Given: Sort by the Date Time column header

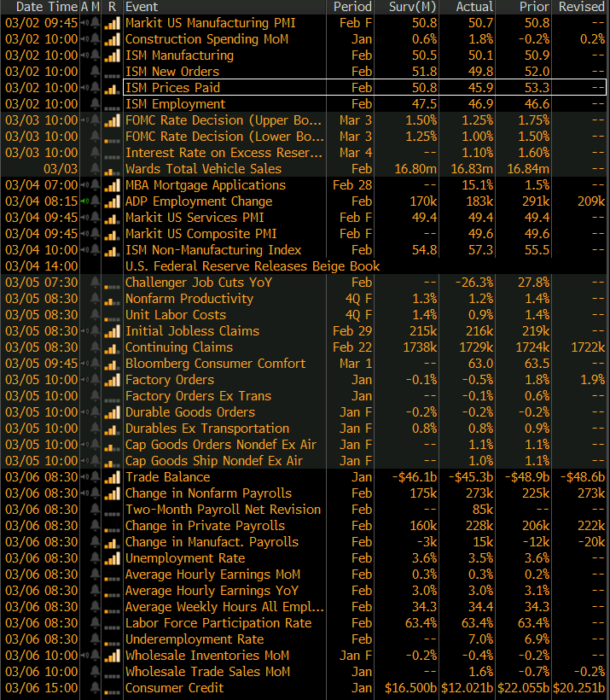Looking at the screenshot, I should coord(40,7).
